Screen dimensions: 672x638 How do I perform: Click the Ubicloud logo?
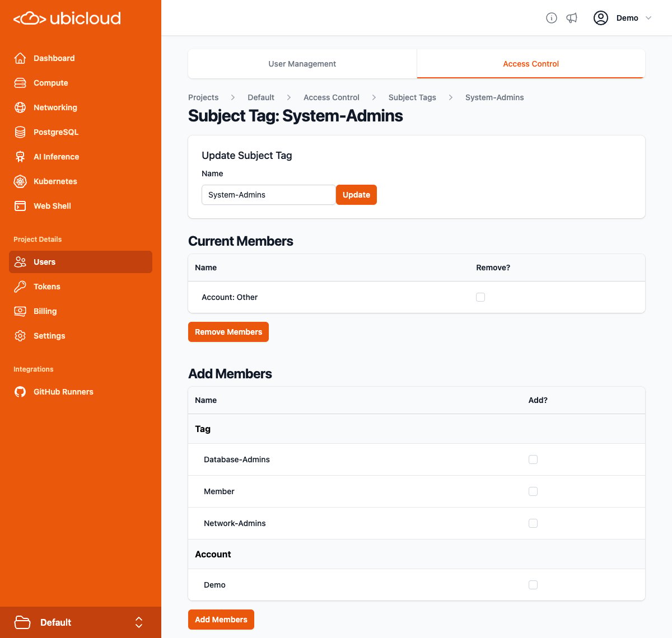coord(67,18)
